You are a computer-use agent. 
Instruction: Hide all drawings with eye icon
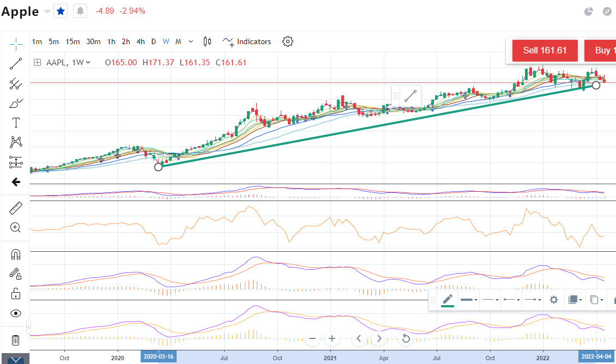tap(16, 313)
